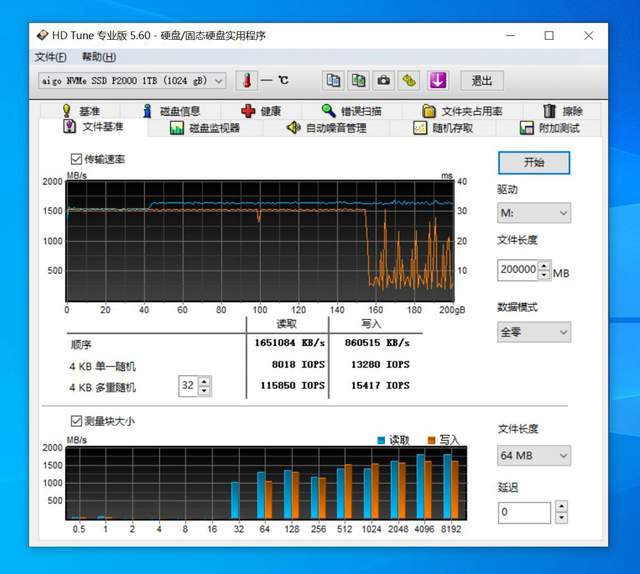Open the 基准 benchmark tab
The image size is (640, 574).
click(81, 111)
